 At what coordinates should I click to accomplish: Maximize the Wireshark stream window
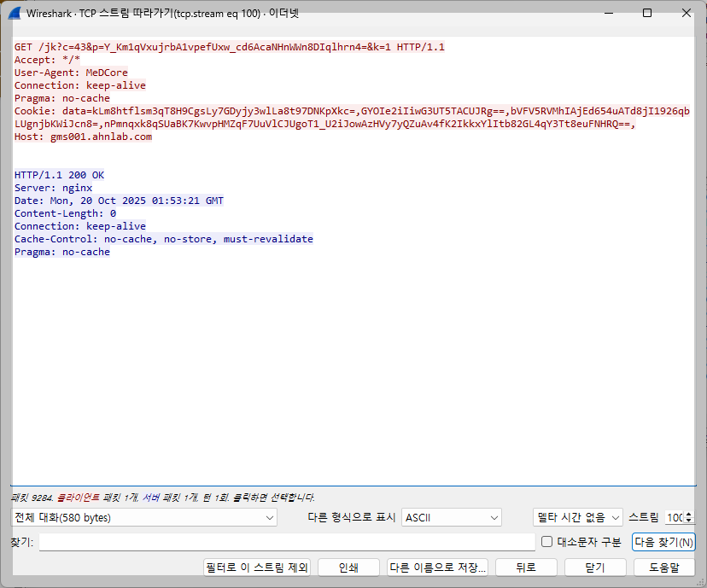tap(647, 13)
